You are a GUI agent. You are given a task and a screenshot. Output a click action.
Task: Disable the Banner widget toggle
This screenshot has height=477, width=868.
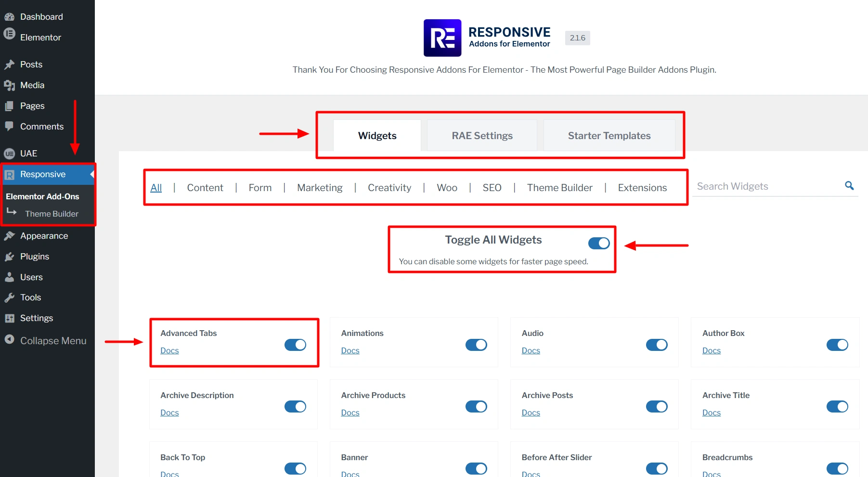click(x=476, y=469)
